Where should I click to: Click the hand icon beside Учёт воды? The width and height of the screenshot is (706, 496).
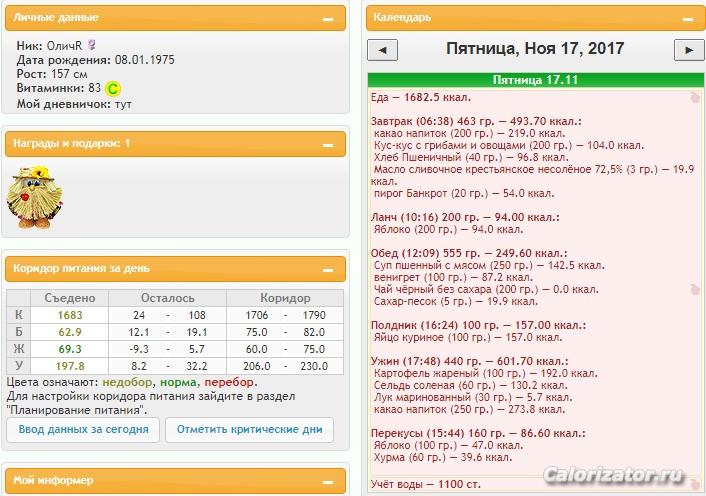[693, 484]
